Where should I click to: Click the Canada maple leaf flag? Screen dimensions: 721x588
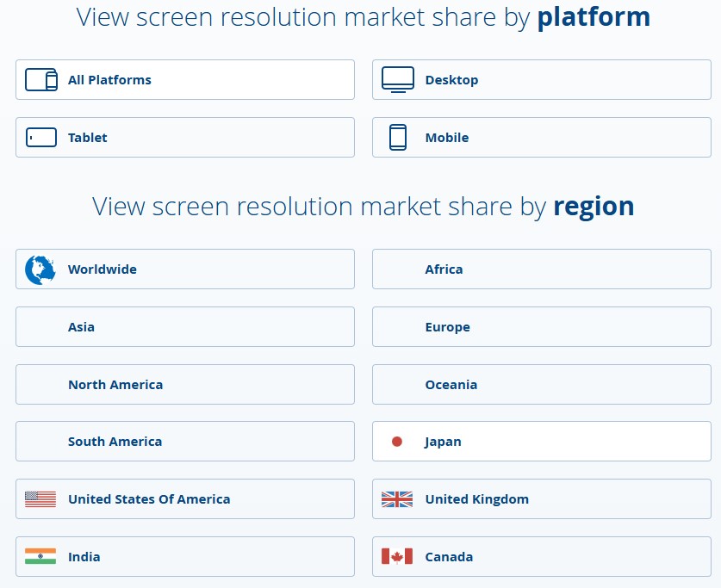point(397,556)
